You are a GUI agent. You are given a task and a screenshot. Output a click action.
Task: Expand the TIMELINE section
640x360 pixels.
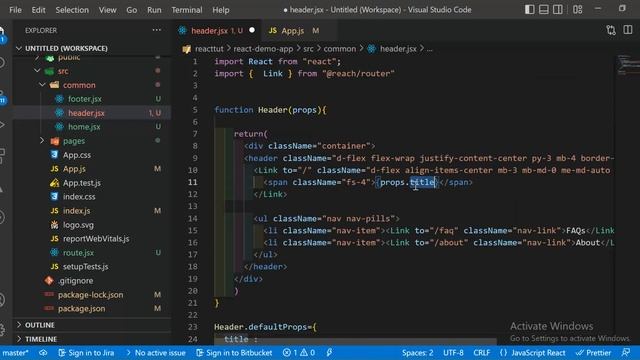92,339
